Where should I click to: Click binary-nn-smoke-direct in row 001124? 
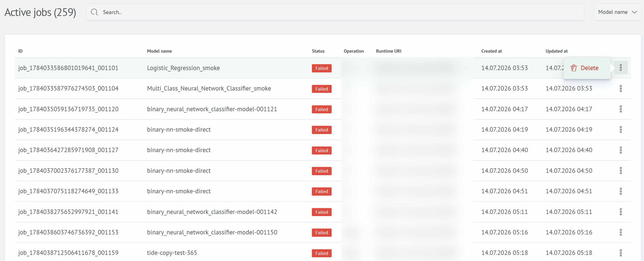coord(178,130)
